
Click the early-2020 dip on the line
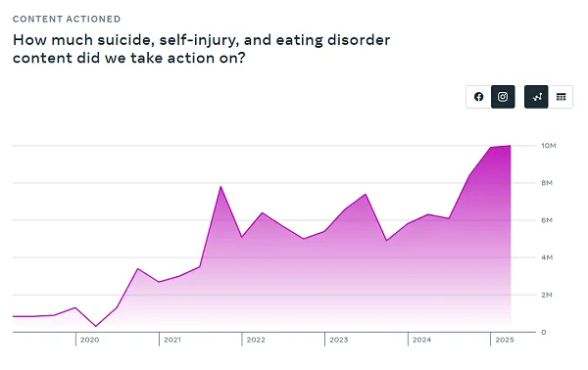point(96,326)
